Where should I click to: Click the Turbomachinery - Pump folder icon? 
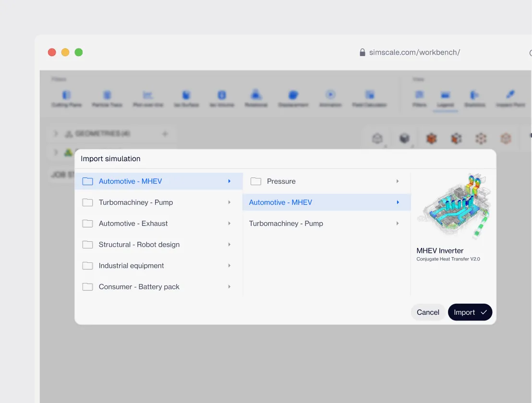[87, 202]
